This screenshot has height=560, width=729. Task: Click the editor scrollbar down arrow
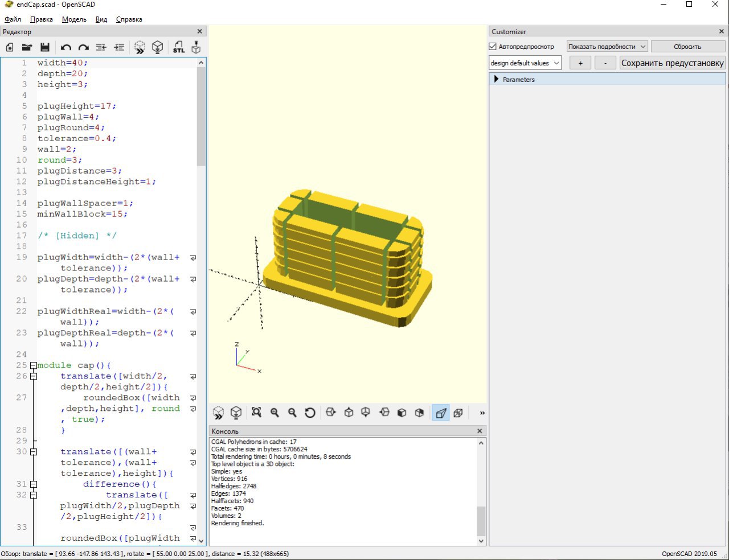point(201,540)
